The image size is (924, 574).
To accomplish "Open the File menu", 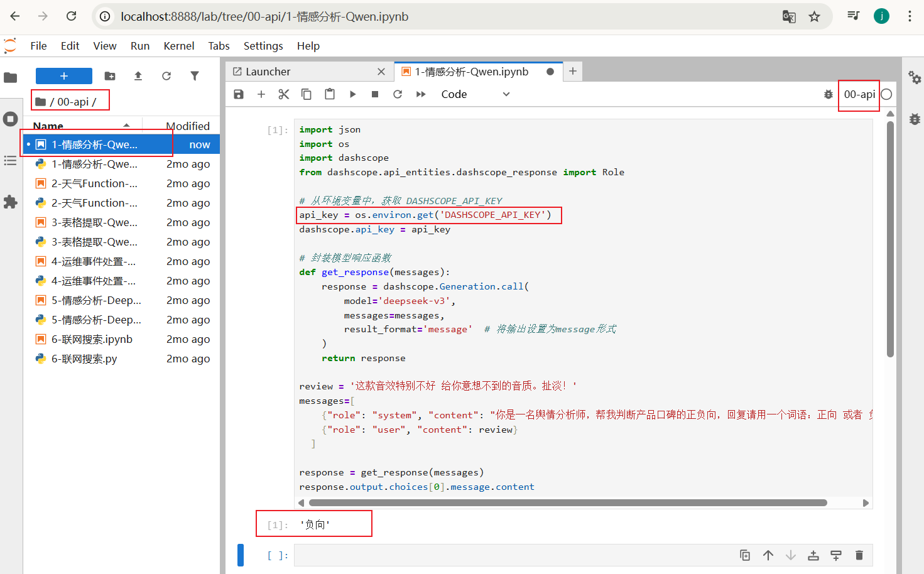I will 38,46.
